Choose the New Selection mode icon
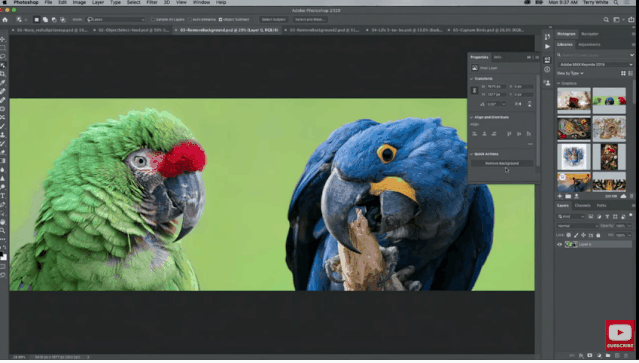The image size is (639, 363). click(37, 20)
